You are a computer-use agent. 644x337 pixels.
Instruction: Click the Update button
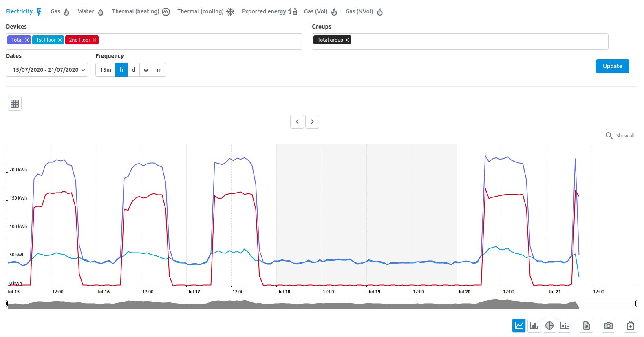click(612, 66)
